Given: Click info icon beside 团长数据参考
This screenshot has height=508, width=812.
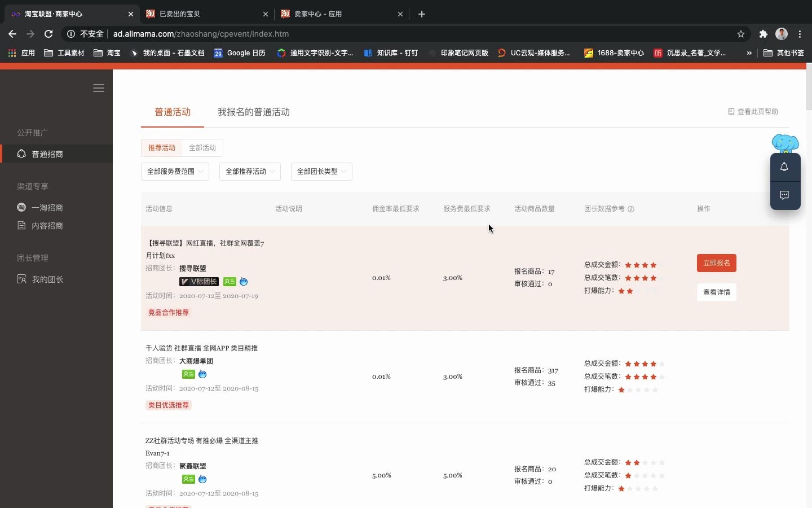Looking at the screenshot, I should coord(631,209).
